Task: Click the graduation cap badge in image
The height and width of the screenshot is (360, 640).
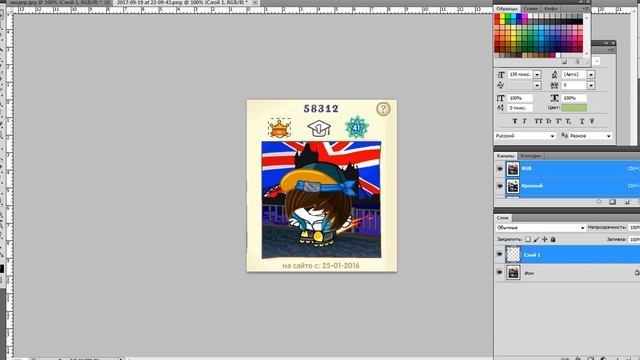Action: (x=319, y=129)
